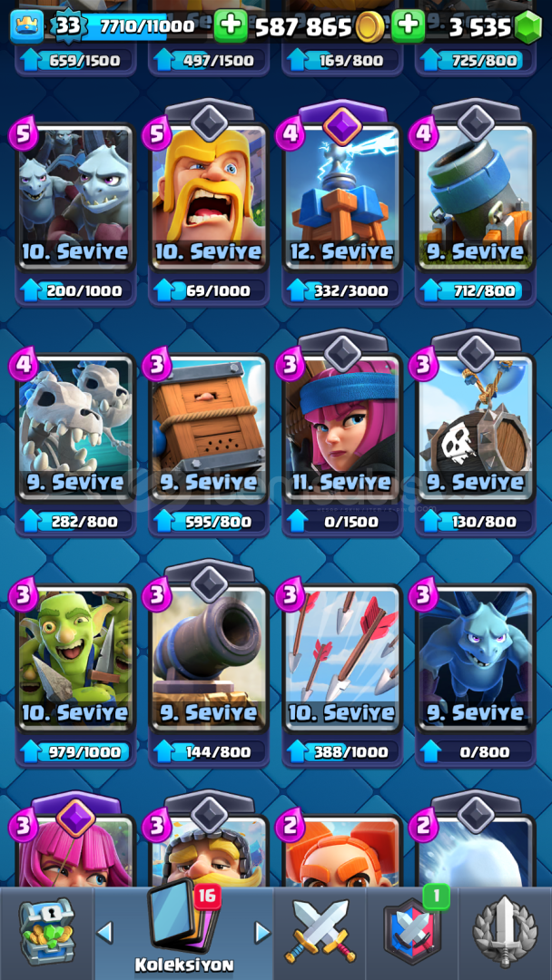
Task: Open the grey laurel tournament tab
Action: point(505,931)
